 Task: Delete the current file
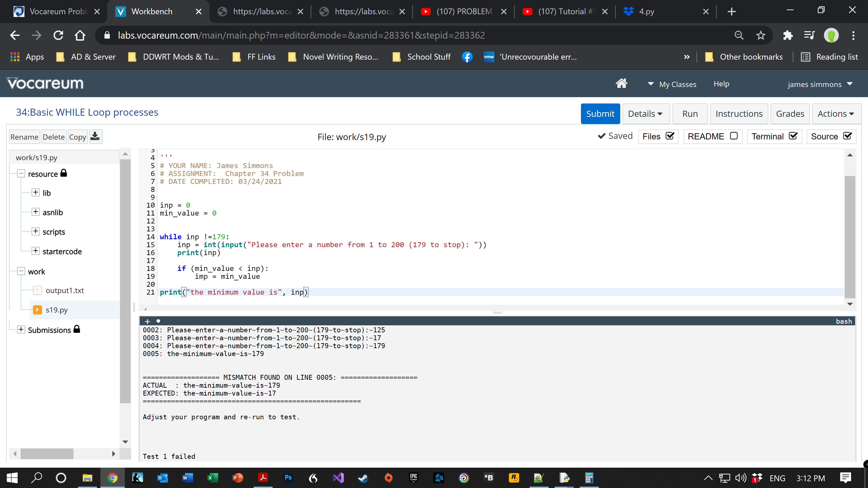click(x=54, y=137)
